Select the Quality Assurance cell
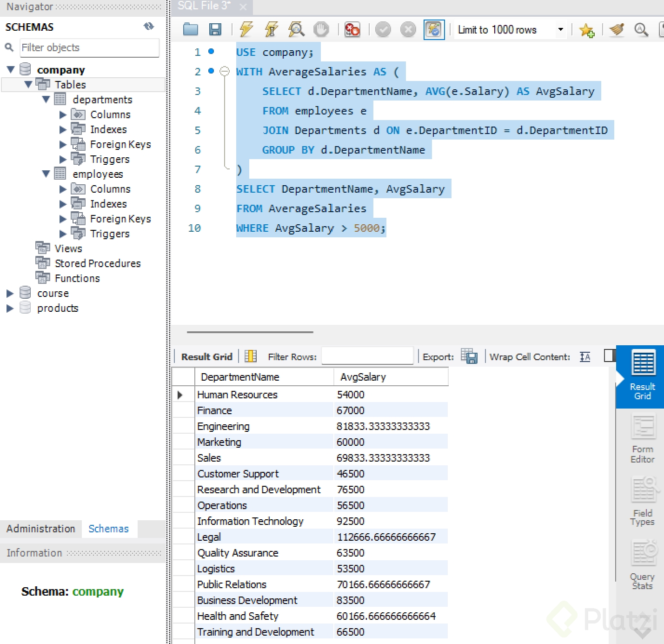Image resolution: width=664 pixels, height=644 pixels. click(x=264, y=553)
